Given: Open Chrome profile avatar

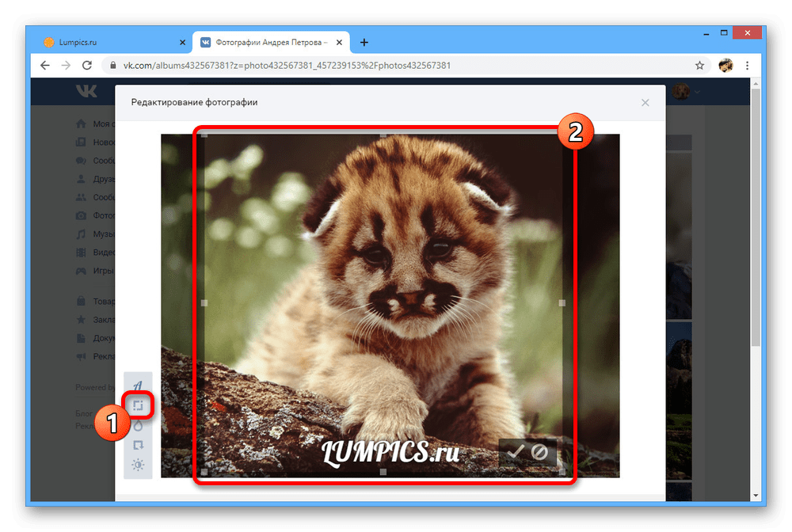Looking at the screenshot, I should click(725, 65).
